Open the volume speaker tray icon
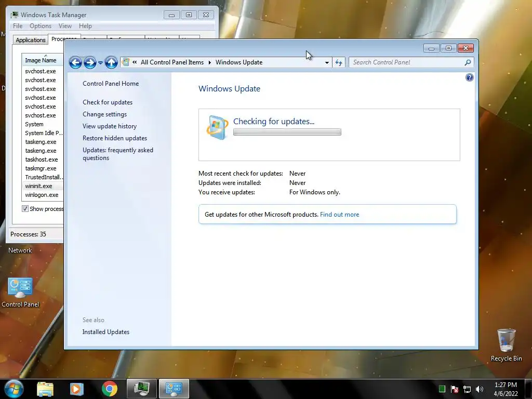 pos(480,389)
